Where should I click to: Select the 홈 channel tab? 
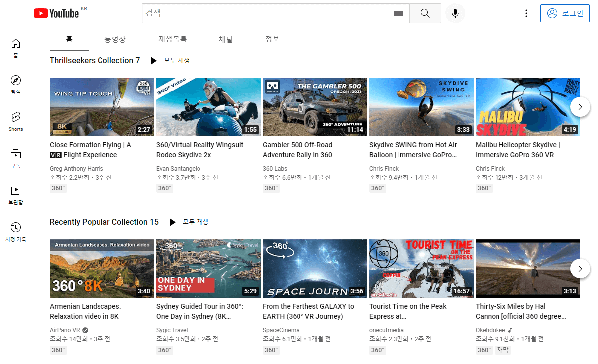tap(69, 39)
